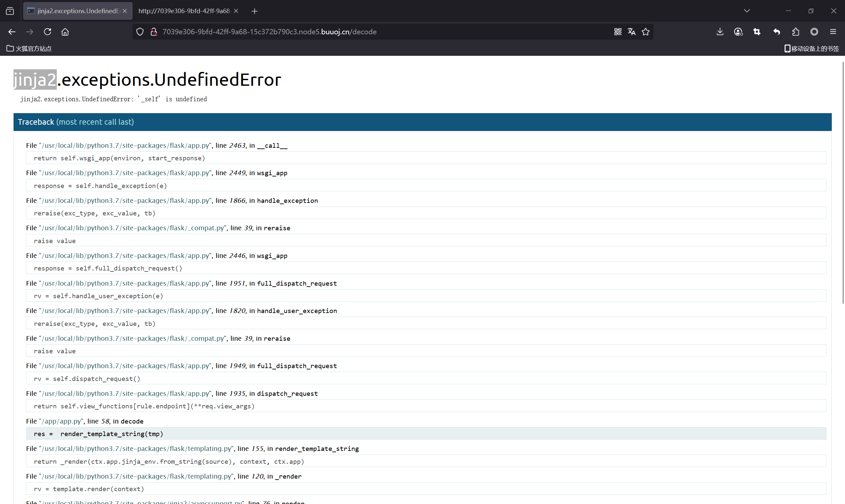Open the downloads panel

(720, 32)
